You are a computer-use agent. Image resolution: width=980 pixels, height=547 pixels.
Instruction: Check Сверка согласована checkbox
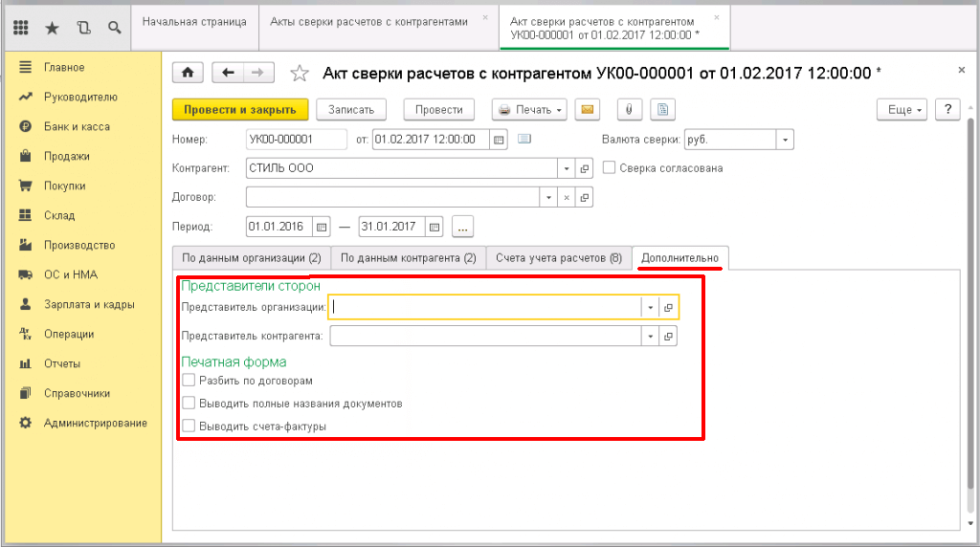609,167
